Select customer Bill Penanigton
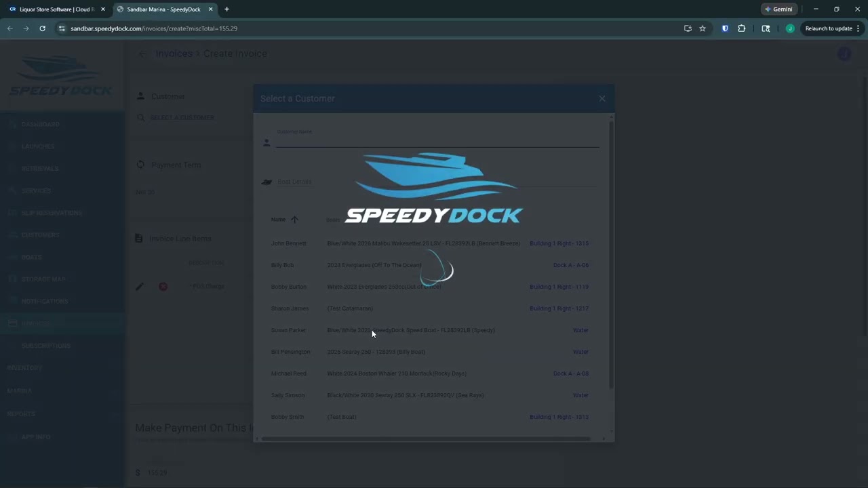868x488 pixels. coord(290,352)
